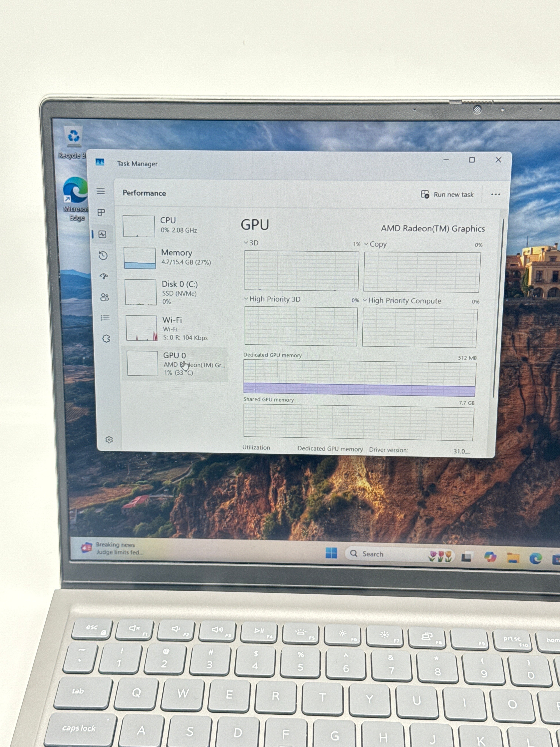Close the Task Manager window
Screen dimensions: 560x747
pyautogui.click(x=498, y=160)
